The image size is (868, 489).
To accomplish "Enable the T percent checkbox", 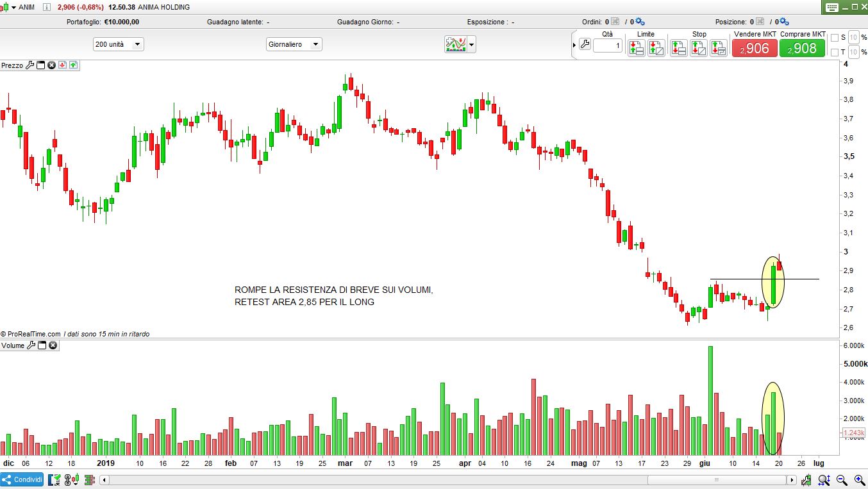I will pos(834,53).
